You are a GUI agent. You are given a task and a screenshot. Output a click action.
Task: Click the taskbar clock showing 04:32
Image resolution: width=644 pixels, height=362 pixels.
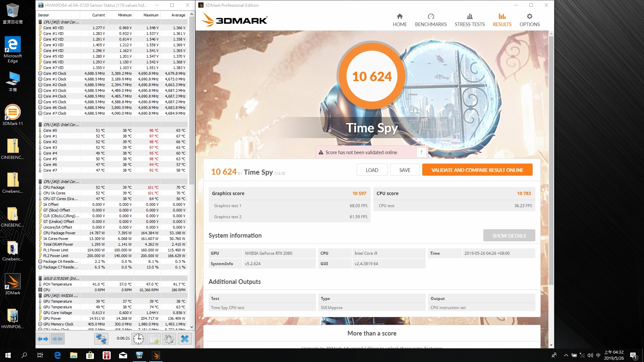pyautogui.click(x=614, y=355)
